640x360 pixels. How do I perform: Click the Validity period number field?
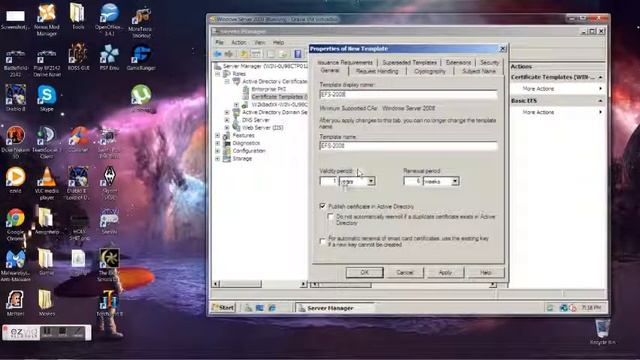pyautogui.click(x=329, y=181)
